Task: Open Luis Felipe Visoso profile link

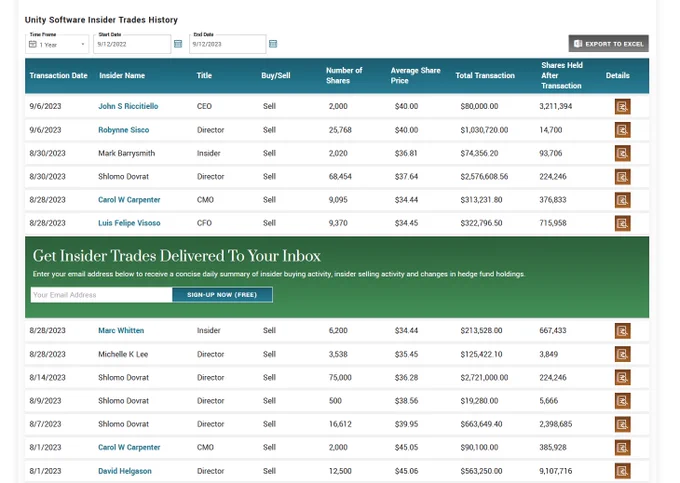Action: [x=129, y=223]
